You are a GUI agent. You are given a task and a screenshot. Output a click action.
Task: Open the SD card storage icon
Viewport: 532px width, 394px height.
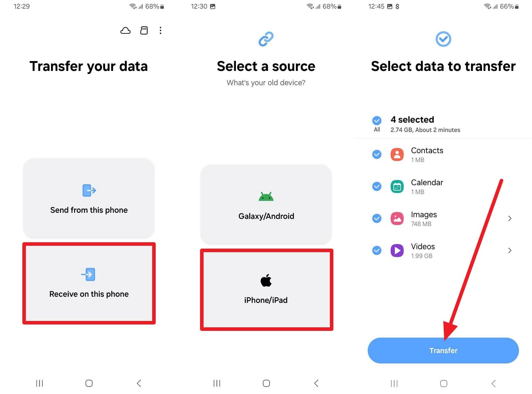(x=144, y=30)
